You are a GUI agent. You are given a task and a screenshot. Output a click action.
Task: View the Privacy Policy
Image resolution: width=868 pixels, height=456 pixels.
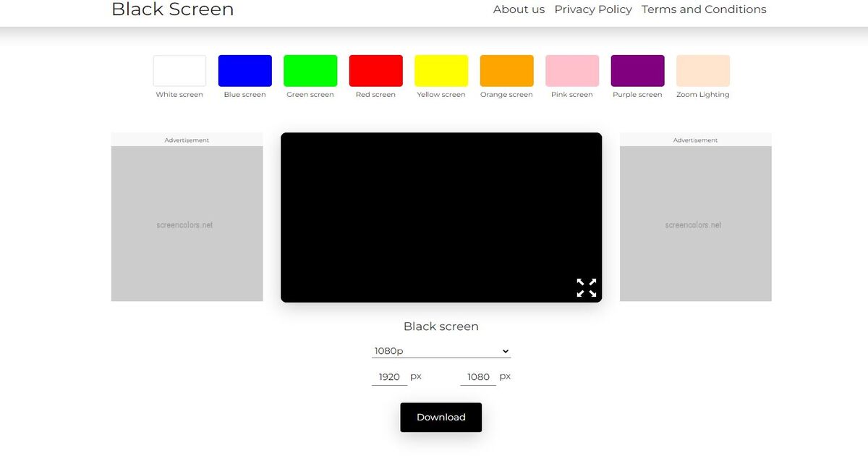point(593,9)
